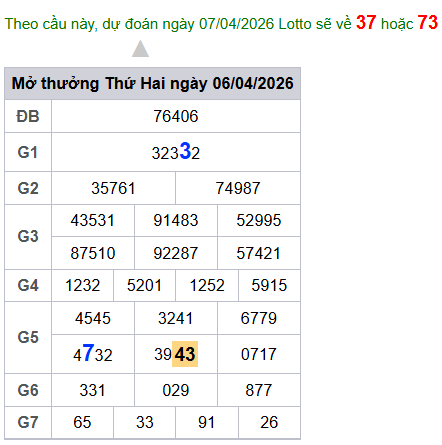Select the G2 number 35761

pos(113,188)
